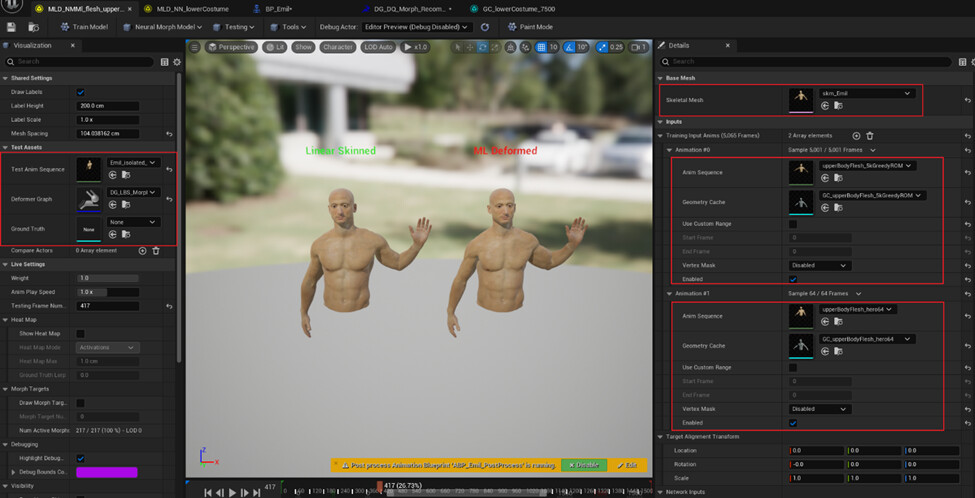Click the refresh icon beside Debug Actor
This screenshot has width=975, height=498.
pyautogui.click(x=485, y=27)
